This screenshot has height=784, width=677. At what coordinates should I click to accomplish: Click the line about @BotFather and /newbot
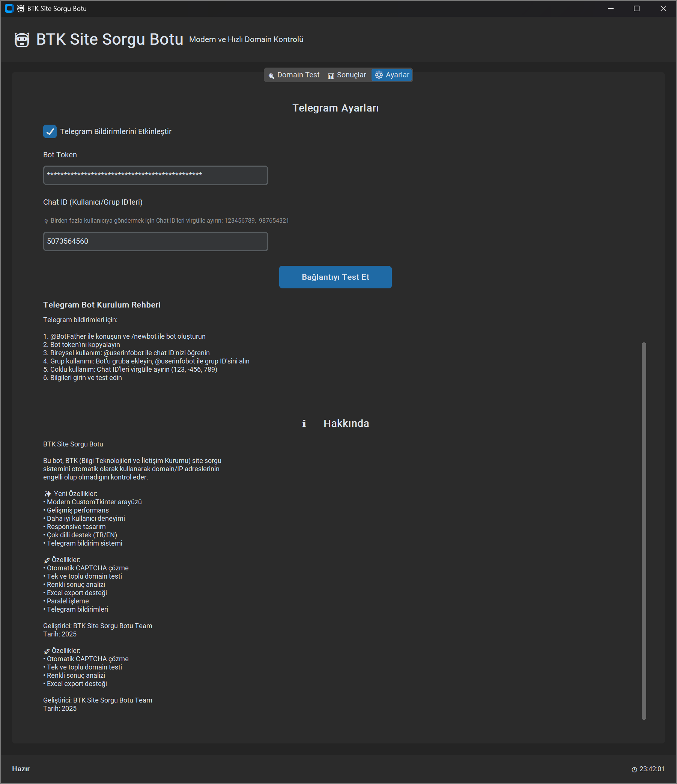pyautogui.click(x=125, y=336)
